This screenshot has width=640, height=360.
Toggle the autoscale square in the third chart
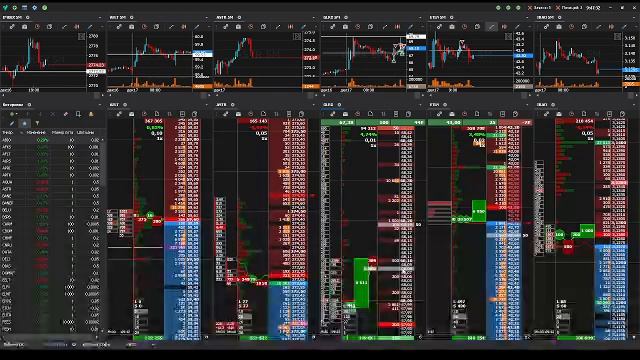click(297, 36)
